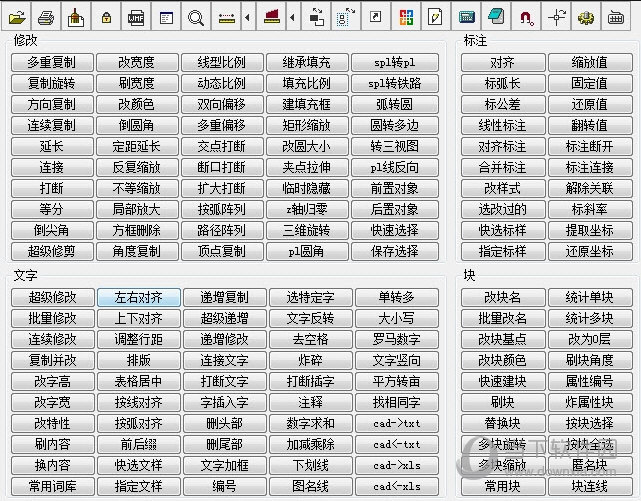Viewport: 641px width, 501px height.
Task: Click 左右对齐 button
Action: click(x=139, y=297)
